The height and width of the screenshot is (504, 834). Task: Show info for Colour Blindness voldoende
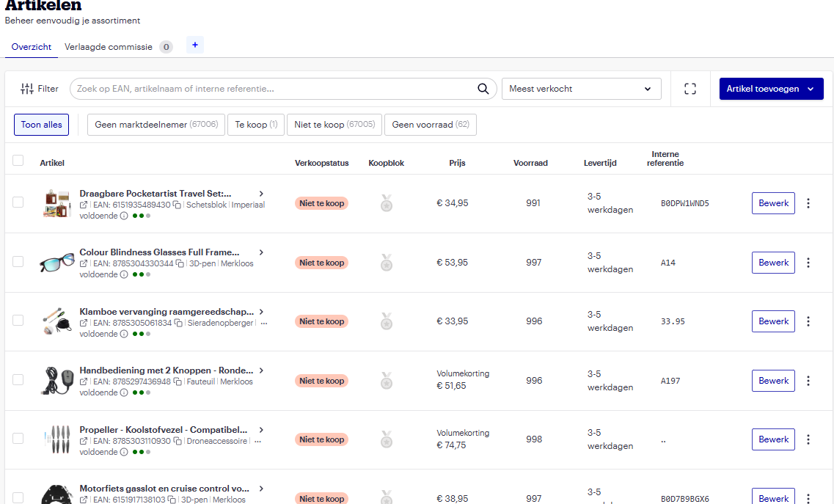tap(124, 274)
